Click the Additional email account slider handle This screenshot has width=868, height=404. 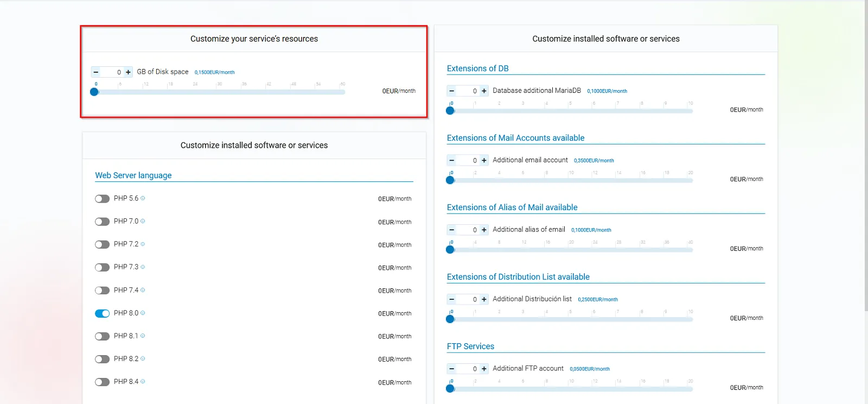[x=450, y=180]
